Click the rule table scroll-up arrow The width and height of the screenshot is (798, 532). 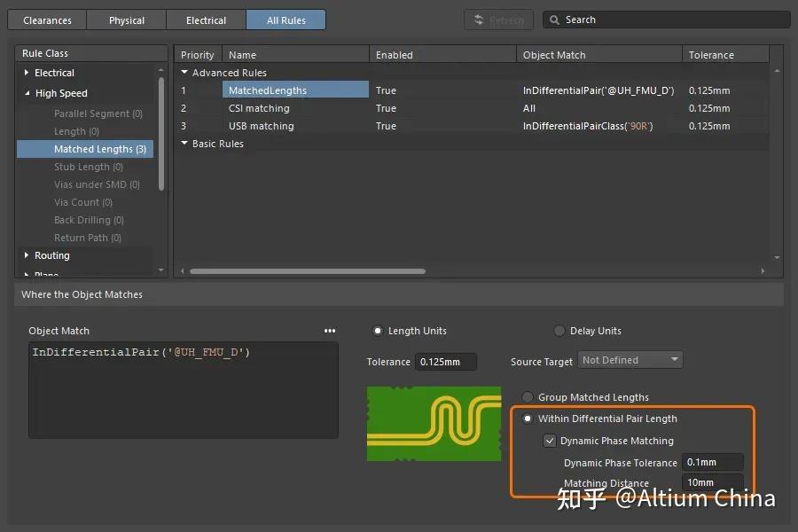coord(777,71)
